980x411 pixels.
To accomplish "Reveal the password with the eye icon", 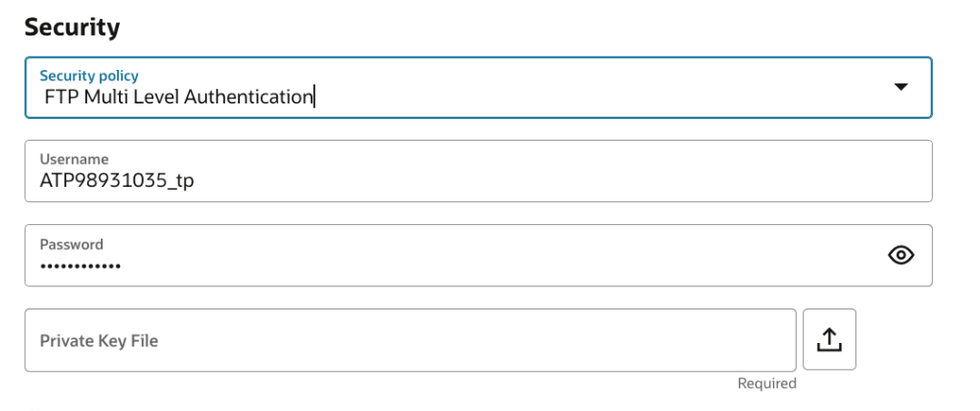I will 901,255.
